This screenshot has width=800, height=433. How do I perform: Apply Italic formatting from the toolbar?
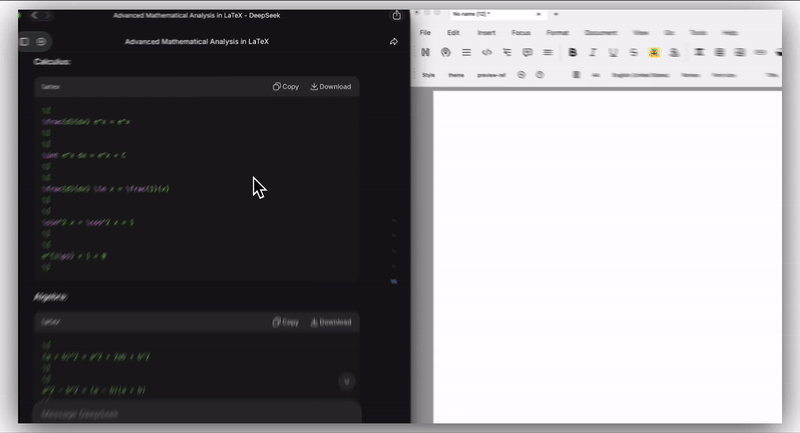coord(593,52)
